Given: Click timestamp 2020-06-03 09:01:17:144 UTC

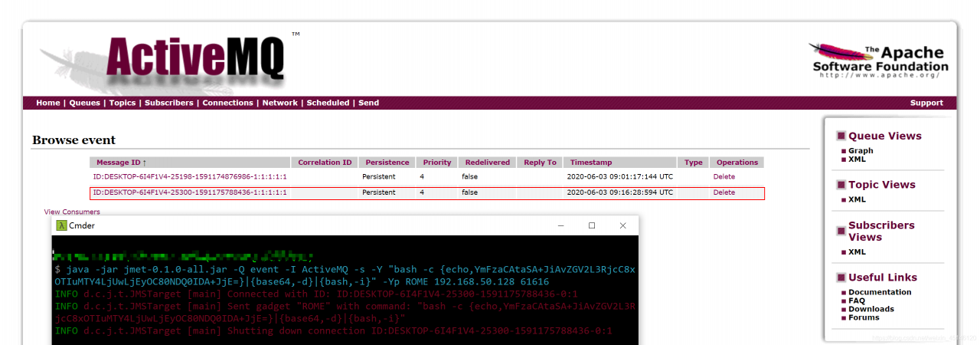Looking at the screenshot, I should click(620, 177).
